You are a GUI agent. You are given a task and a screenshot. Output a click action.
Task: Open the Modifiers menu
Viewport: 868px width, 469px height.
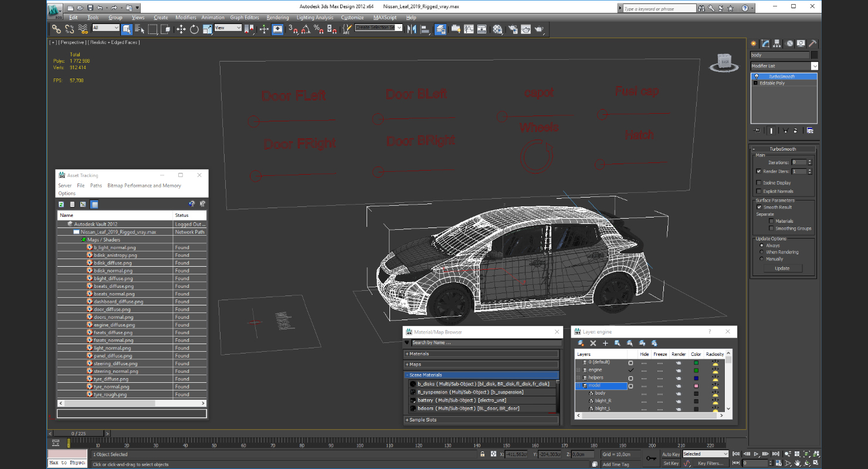186,18
